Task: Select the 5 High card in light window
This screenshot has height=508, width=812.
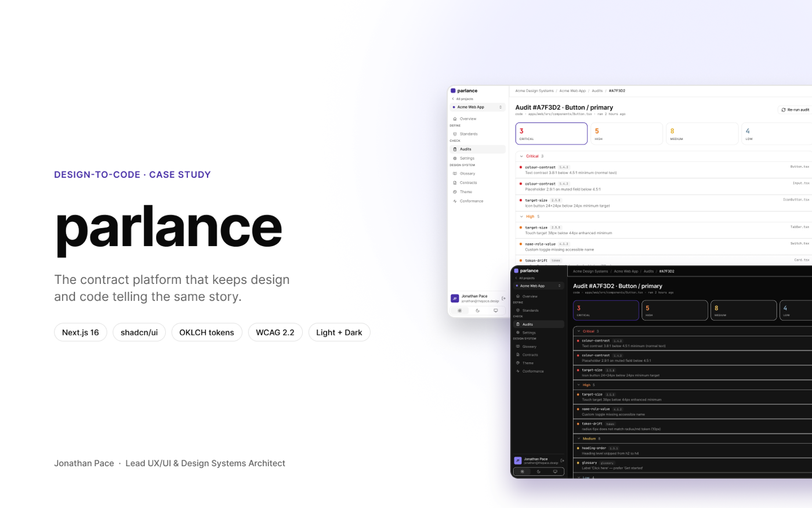Action: tap(626, 134)
